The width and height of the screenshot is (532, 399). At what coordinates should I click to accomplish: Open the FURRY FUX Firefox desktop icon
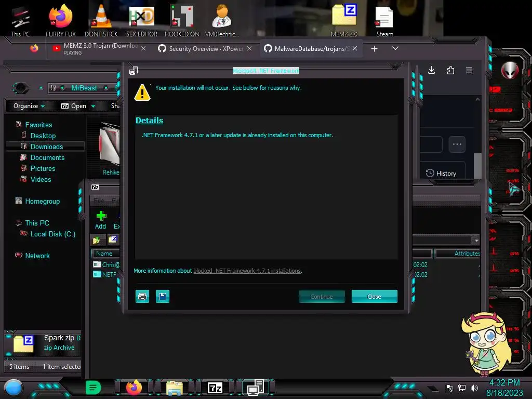(61, 20)
